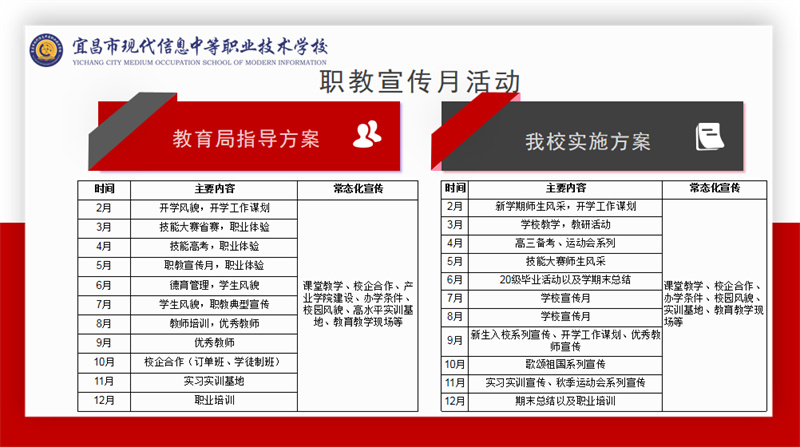Select 常态化宣传 header in right table

pyautogui.click(x=714, y=188)
